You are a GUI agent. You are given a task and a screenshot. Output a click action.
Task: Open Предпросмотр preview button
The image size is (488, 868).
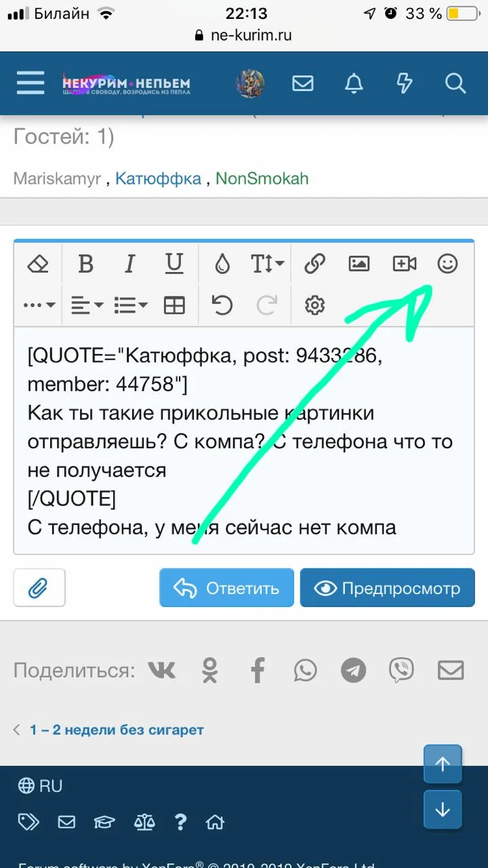point(388,587)
